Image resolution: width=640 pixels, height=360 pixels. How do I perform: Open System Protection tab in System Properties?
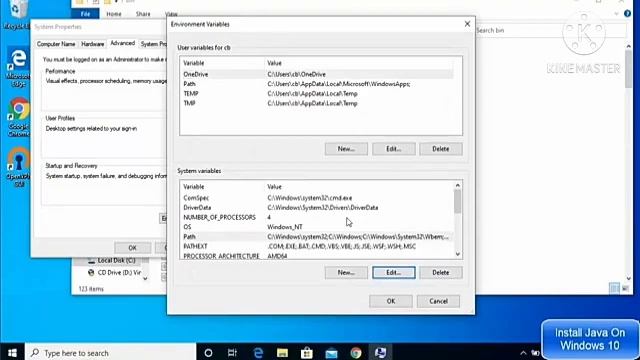(153, 44)
